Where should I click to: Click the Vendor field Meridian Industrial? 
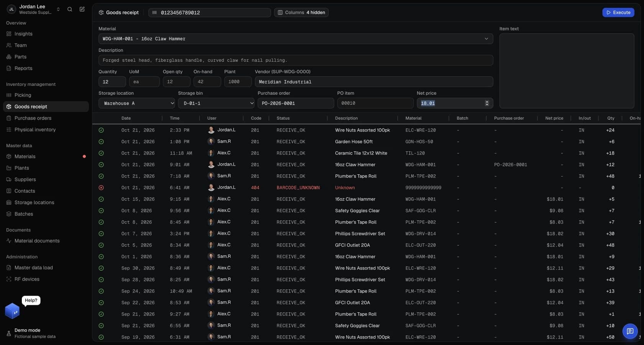[374, 82]
